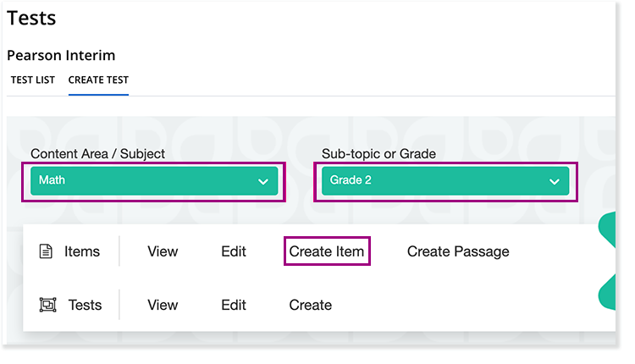This screenshot has width=635, height=364.
Task: Click Create Item in Items row
Action: coord(327,251)
